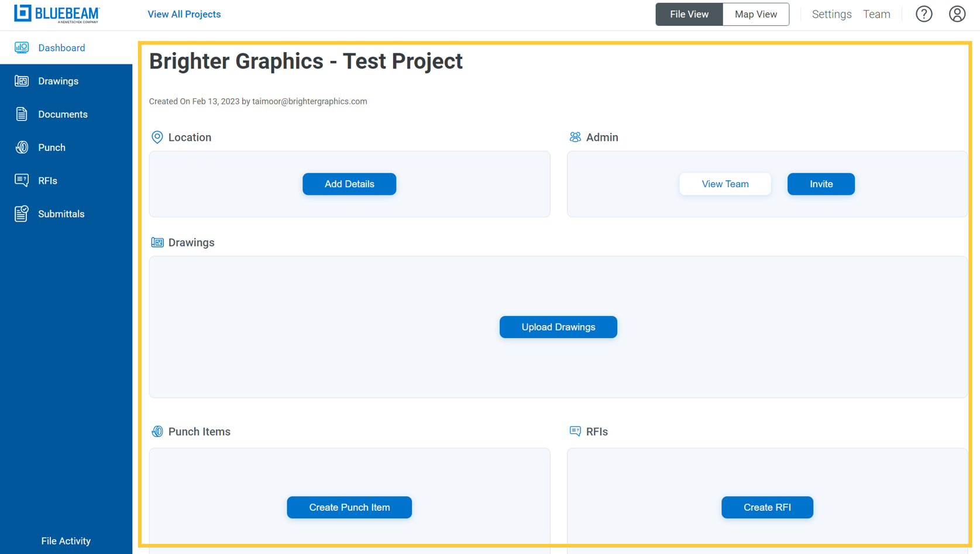Click the Location pin icon
Screen dimensions: 980x554
157,137
